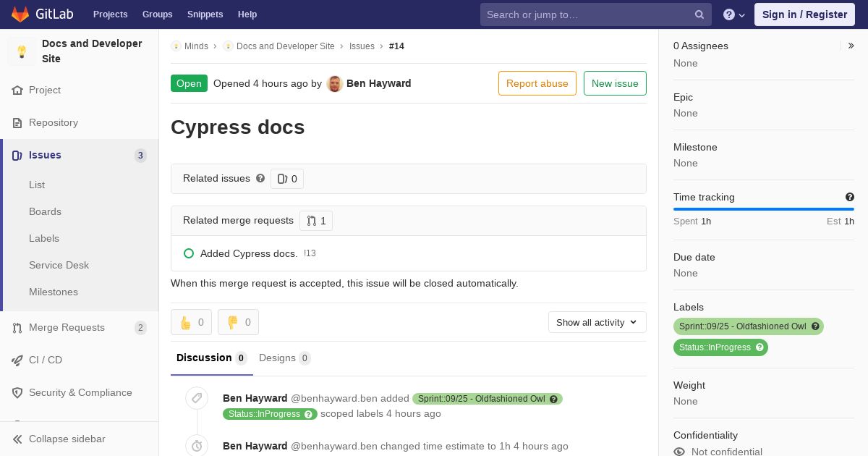Switch to the Designs tab
The height and width of the screenshot is (456, 868).
click(285, 358)
